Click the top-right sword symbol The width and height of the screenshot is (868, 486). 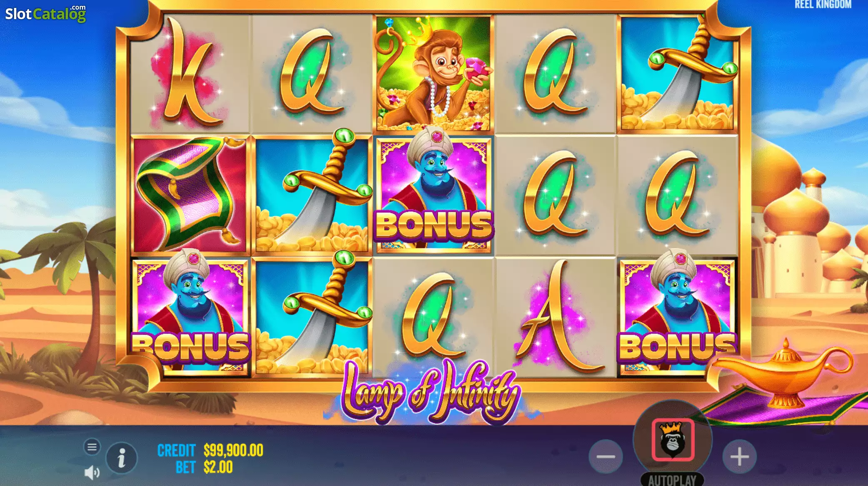tap(677, 73)
